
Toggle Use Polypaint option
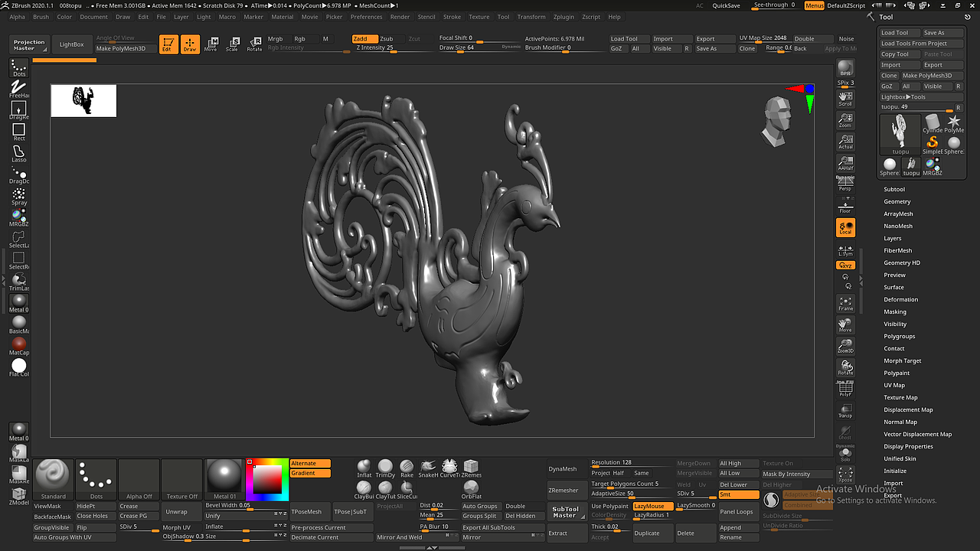pyautogui.click(x=610, y=506)
